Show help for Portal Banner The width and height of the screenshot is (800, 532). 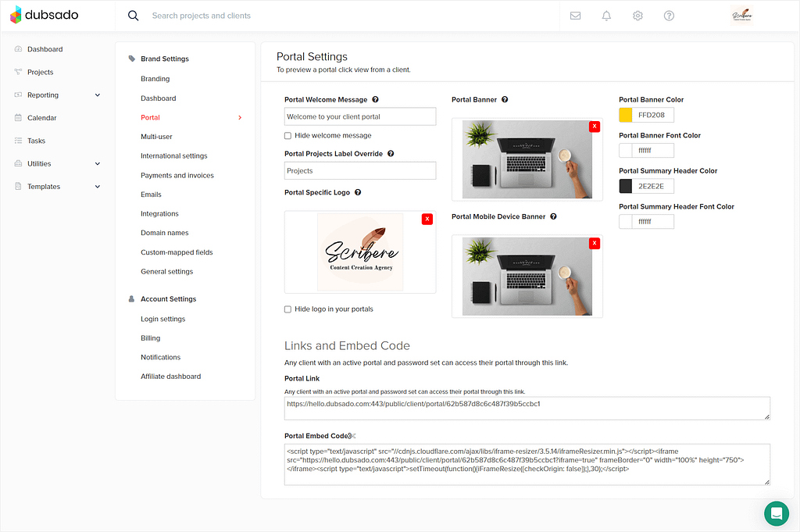[505, 99]
